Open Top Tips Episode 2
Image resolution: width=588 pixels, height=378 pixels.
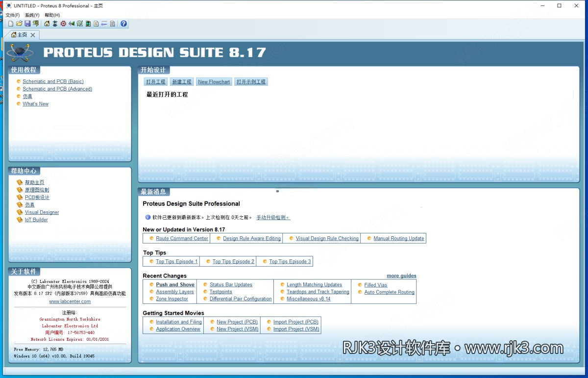click(x=233, y=262)
